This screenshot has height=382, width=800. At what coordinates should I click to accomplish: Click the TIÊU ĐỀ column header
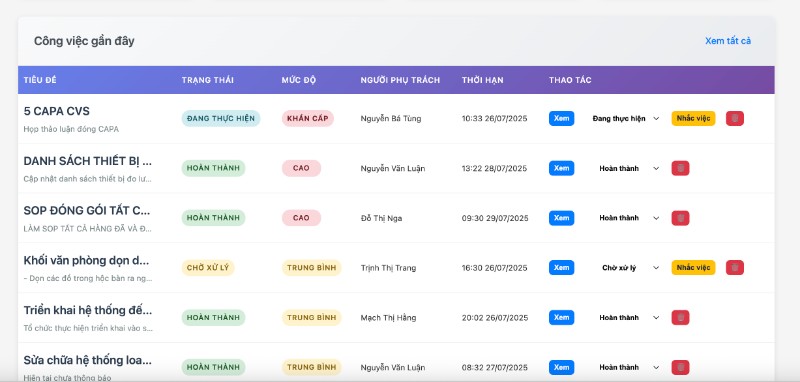click(x=40, y=80)
